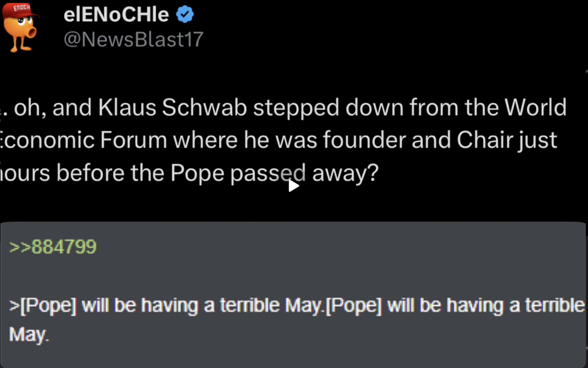Click "away?" at the tweet's end
This screenshot has height=368, width=588.
click(345, 173)
